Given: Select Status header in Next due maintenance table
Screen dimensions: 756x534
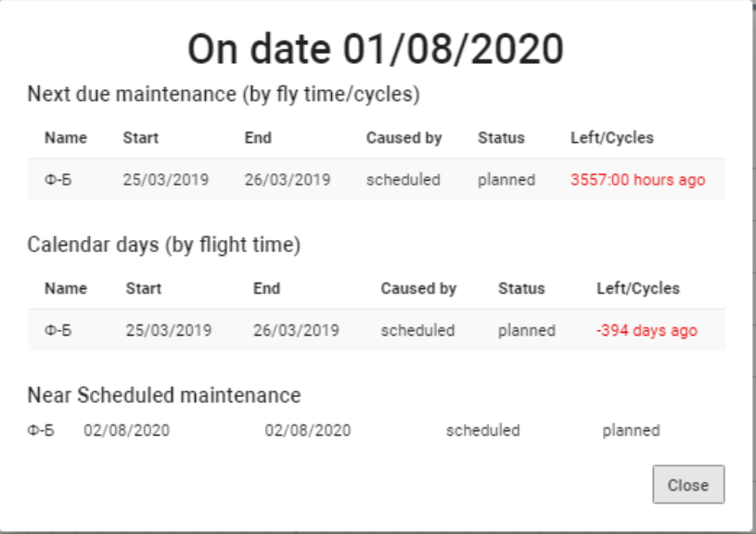Looking at the screenshot, I should click(501, 137).
